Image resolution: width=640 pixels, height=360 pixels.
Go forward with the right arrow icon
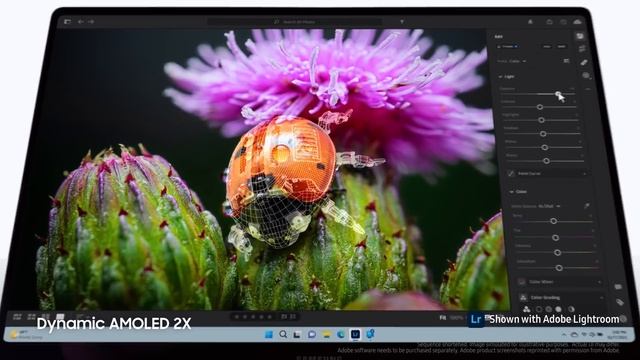[x=91, y=21]
